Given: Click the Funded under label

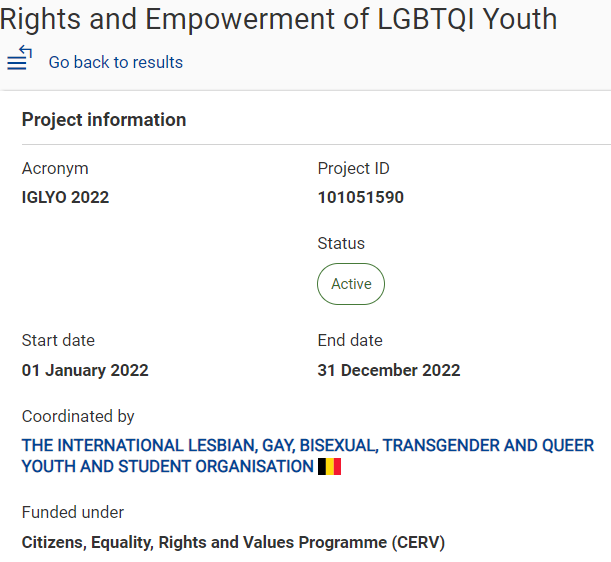Looking at the screenshot, I should click(73, 513).
